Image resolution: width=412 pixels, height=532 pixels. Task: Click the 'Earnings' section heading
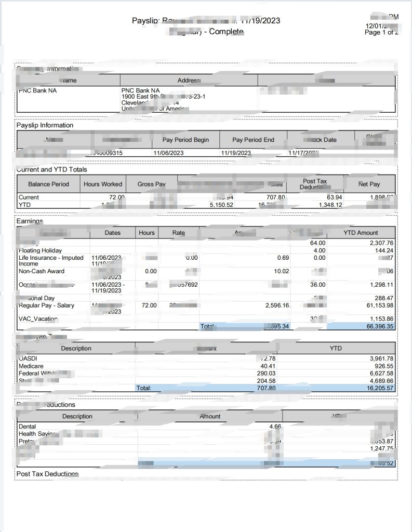[x=30, y=221]
